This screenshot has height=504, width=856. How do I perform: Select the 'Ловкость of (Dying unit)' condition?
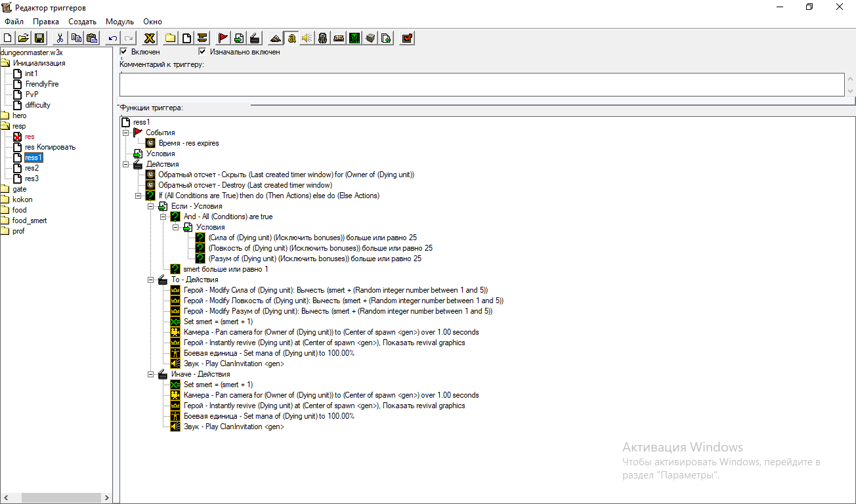tap(320, 248)
